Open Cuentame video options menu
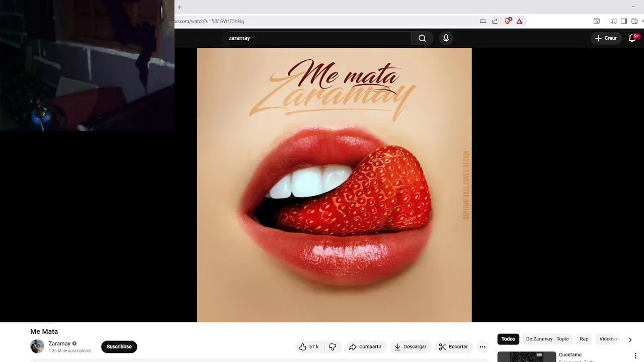The width and height of the screenshot is (644, 362). 635,356
